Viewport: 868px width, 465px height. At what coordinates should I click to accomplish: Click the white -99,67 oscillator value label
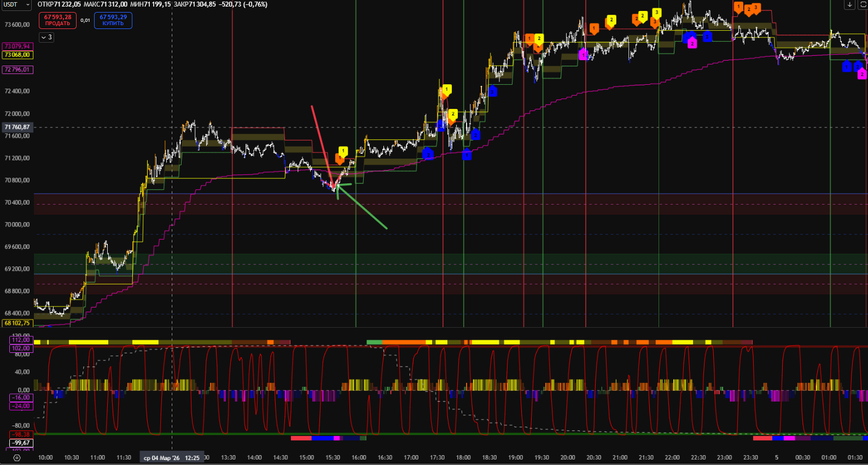pos(21,443)
